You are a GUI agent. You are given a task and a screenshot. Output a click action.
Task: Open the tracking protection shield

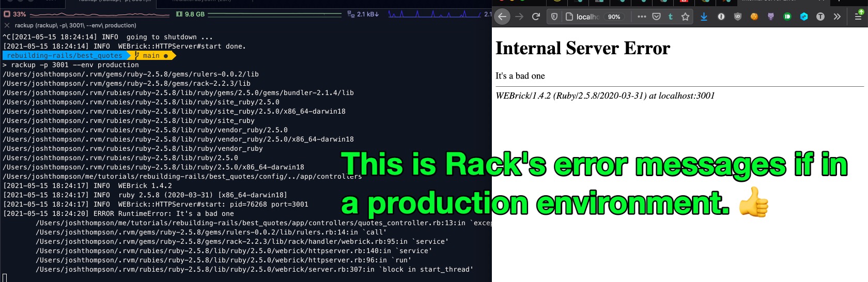pos(554,17)
